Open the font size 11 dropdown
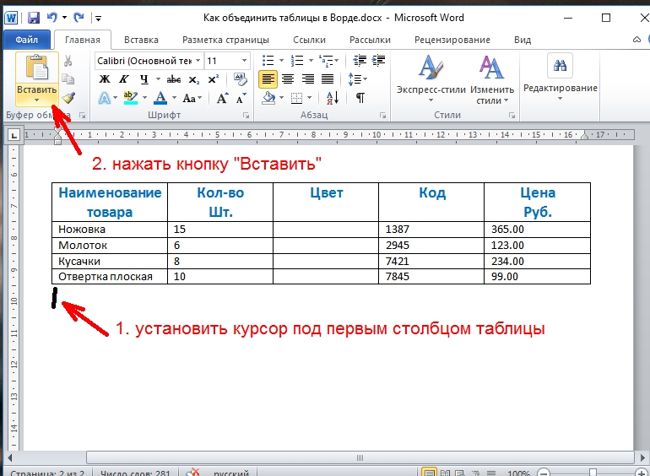The width and height of the screenshot is (650, 476). (x=244, y=61)
